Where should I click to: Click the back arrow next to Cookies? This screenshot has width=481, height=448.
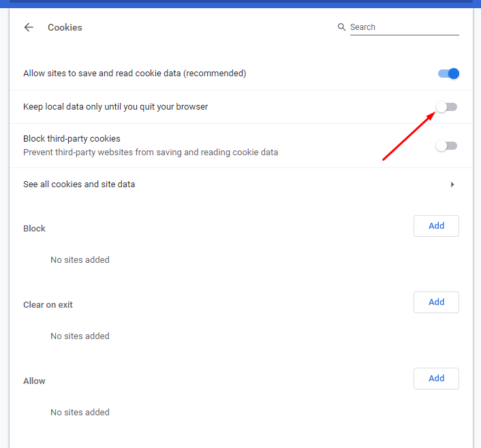[29, 27]
